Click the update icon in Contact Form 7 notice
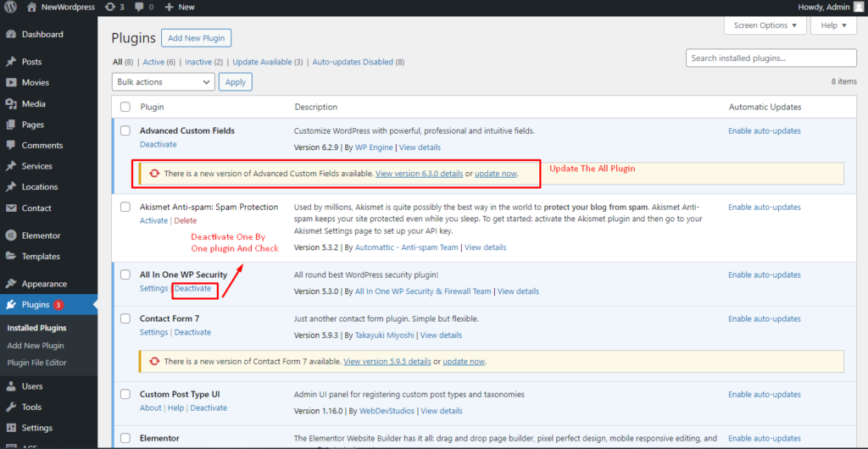Screen dimensions: 868x449 [154, 362]
